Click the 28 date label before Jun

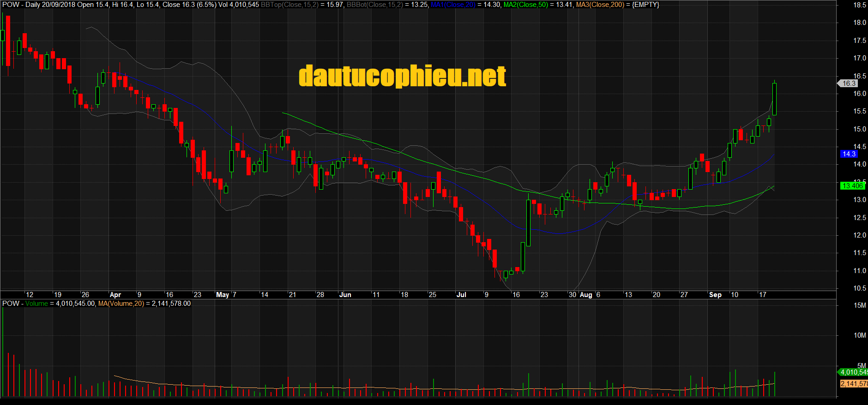(x=320, y=295)
